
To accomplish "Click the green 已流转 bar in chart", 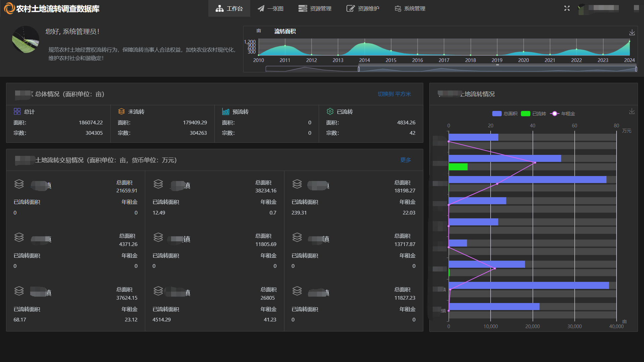I will [458, 167].
